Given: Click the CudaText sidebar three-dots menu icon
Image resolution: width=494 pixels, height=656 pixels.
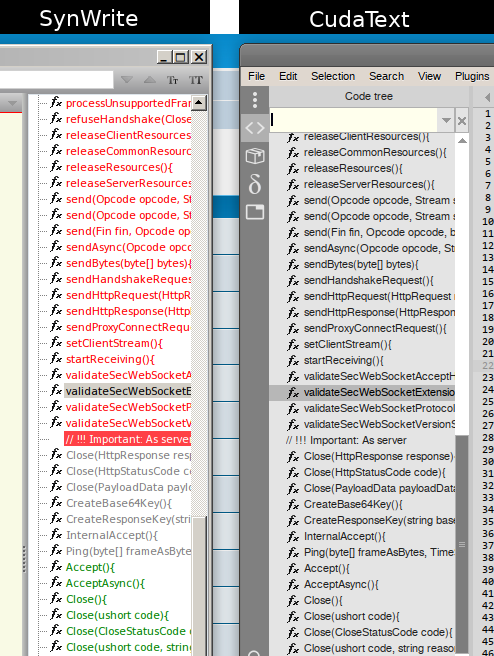Looking at the screenshot, I should [x=255, y=100].
